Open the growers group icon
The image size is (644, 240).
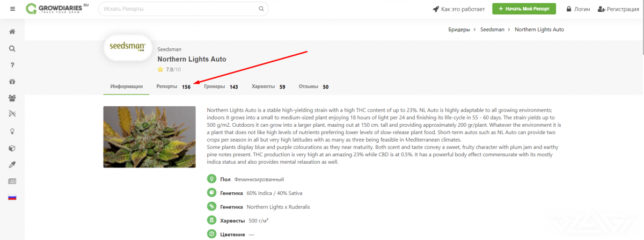click(x=12, y=98)
